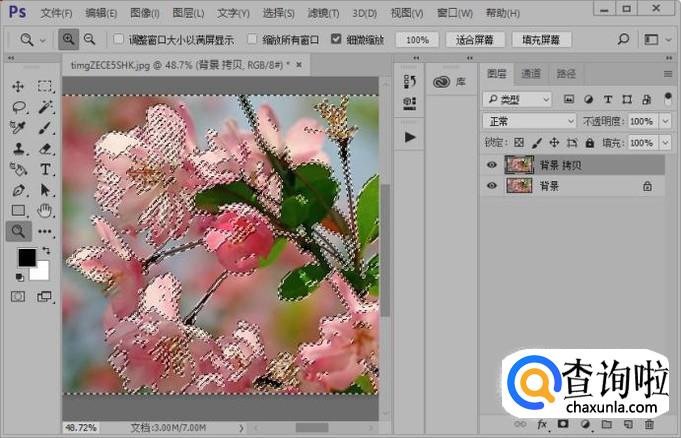
Task: Pick the Lasso tool
Action: [19, 107]
